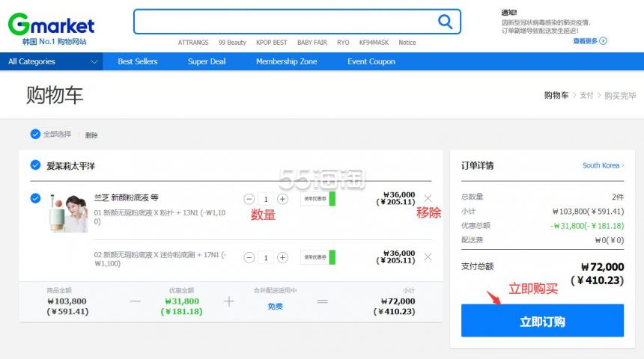Screen dimensions: 644x359
Task: Click the 删除 delete link
Action: [91, 135]
